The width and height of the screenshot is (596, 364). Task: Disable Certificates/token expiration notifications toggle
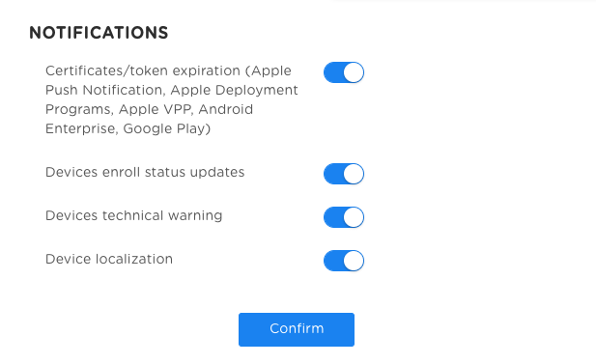[344, 72]
